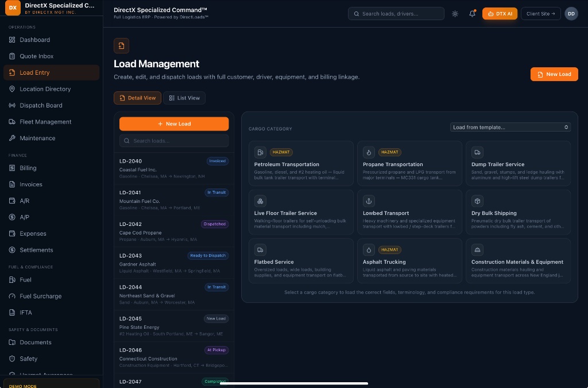Click the IFTA document icon

pos(12,313)
